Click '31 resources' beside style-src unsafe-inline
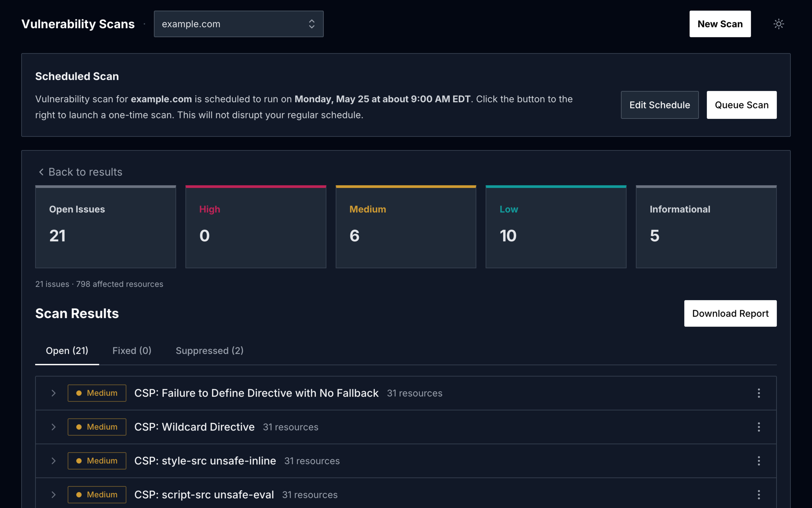Viewport: 812px width, 508px height. tap(312, 461)
